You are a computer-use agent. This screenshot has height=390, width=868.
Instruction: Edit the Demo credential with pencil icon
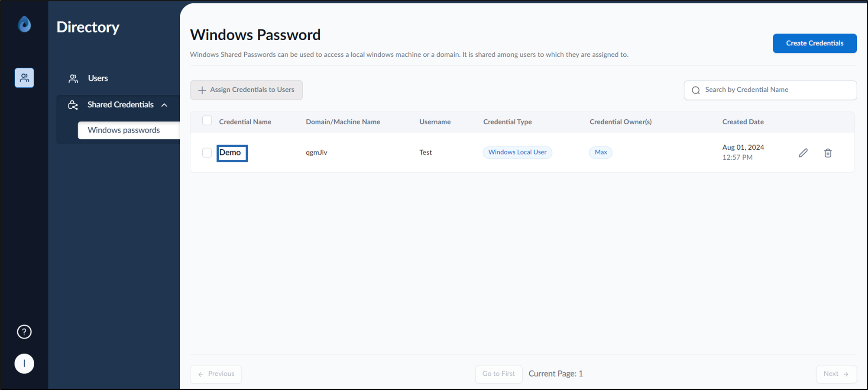pos(803,153)
